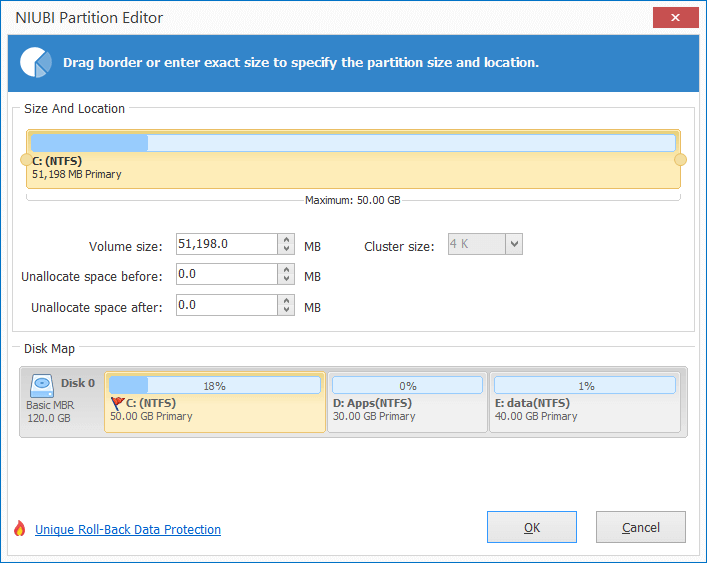The height and width of the screenshot is (563, 707).
Task: Select C: (NTFS) partition in Disk Map
Action: [x=215, y=402]
